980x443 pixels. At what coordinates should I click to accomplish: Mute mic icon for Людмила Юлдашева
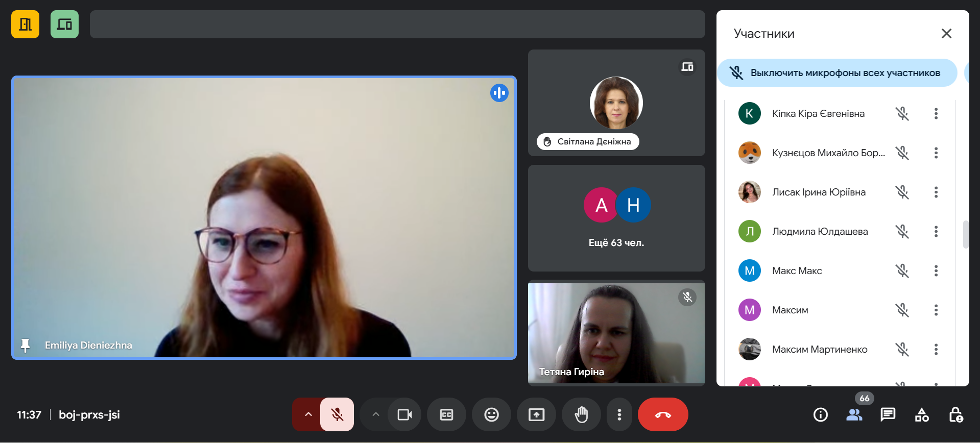902,231
